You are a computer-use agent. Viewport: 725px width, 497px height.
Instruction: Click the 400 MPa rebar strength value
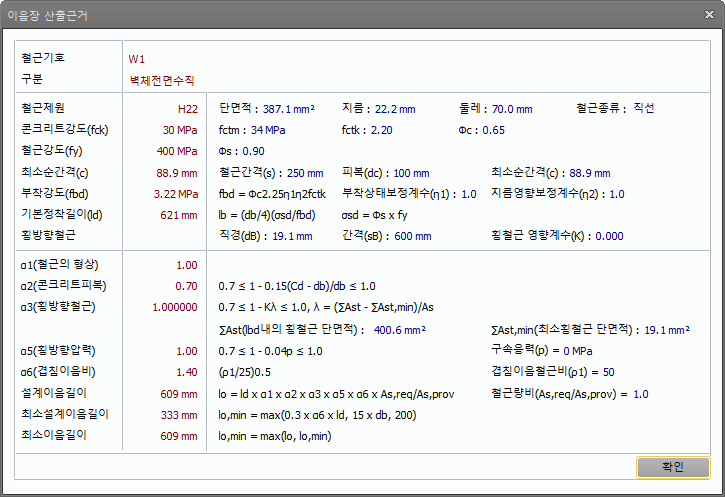[x=177, y=151]
